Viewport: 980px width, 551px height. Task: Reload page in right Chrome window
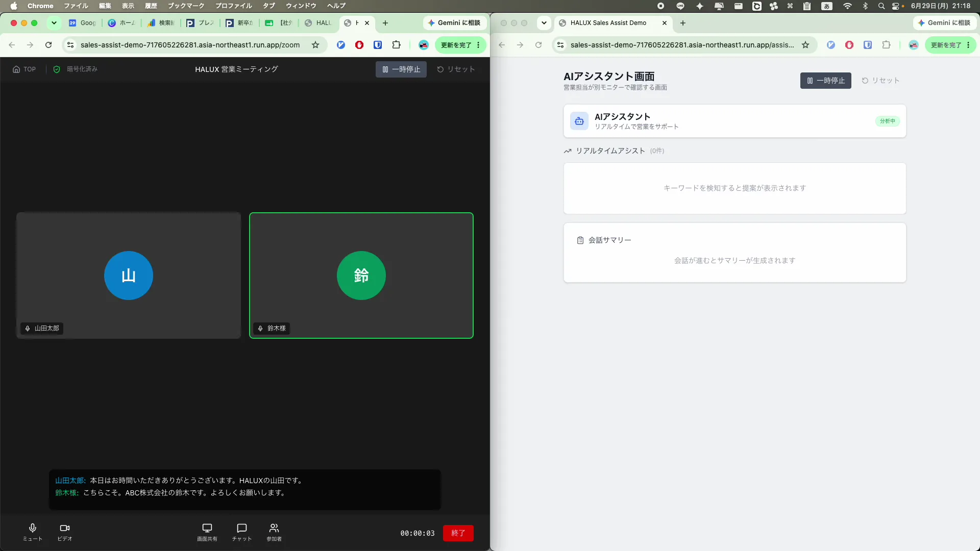[538, 45]
